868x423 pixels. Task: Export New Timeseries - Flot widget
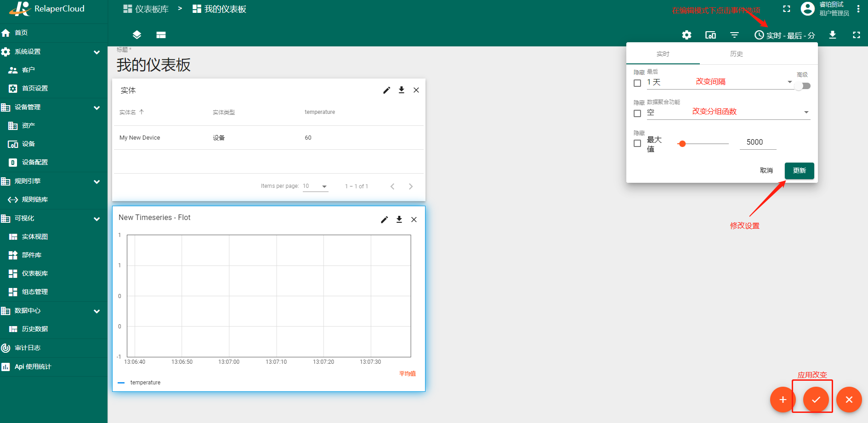coord(399,220)
